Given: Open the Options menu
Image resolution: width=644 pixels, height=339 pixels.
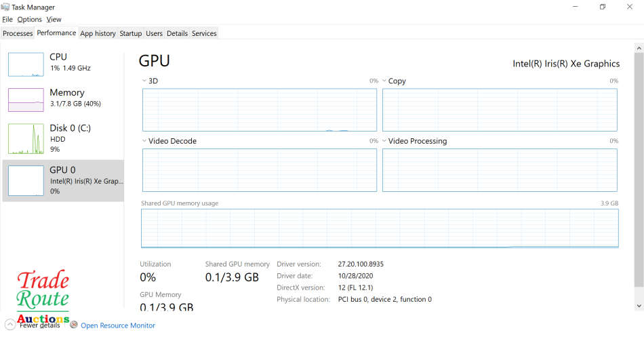Looking at the screenshot, I should click(x=30, y=20).
